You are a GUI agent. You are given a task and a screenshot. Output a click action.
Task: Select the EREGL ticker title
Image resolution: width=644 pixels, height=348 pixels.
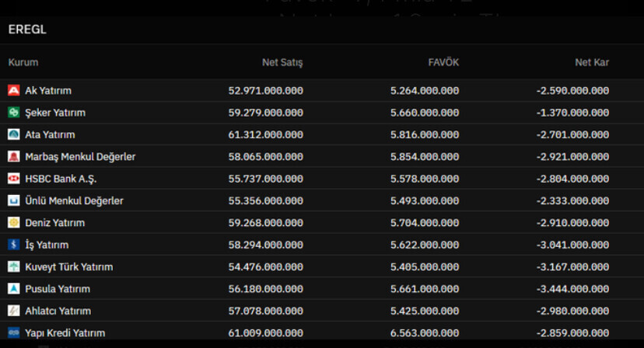[27, 30]
